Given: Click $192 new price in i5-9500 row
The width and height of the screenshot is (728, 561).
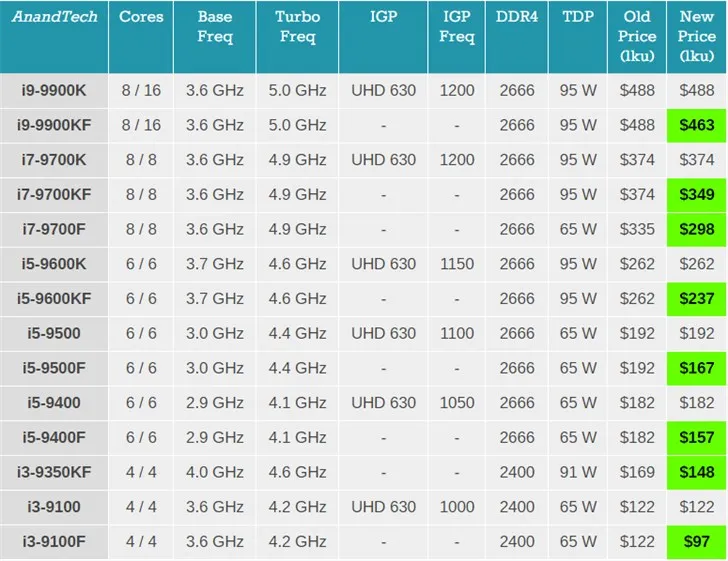Looking at the screenshot, I should click(x=696, y=333).
